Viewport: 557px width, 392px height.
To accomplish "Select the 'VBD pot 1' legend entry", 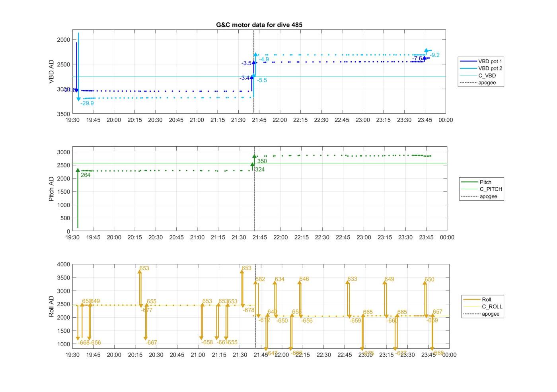I will coord(481,61).
